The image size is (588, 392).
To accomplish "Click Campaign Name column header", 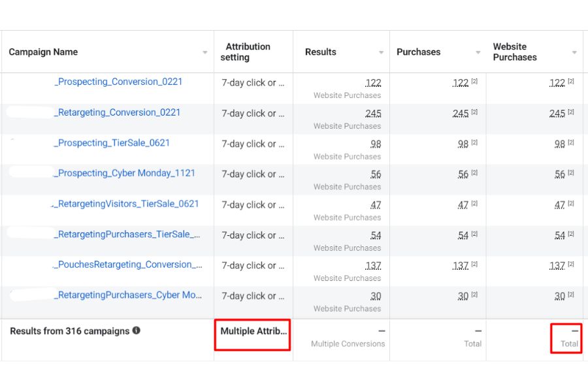I will pyautogui.click(x=43, y=52).
